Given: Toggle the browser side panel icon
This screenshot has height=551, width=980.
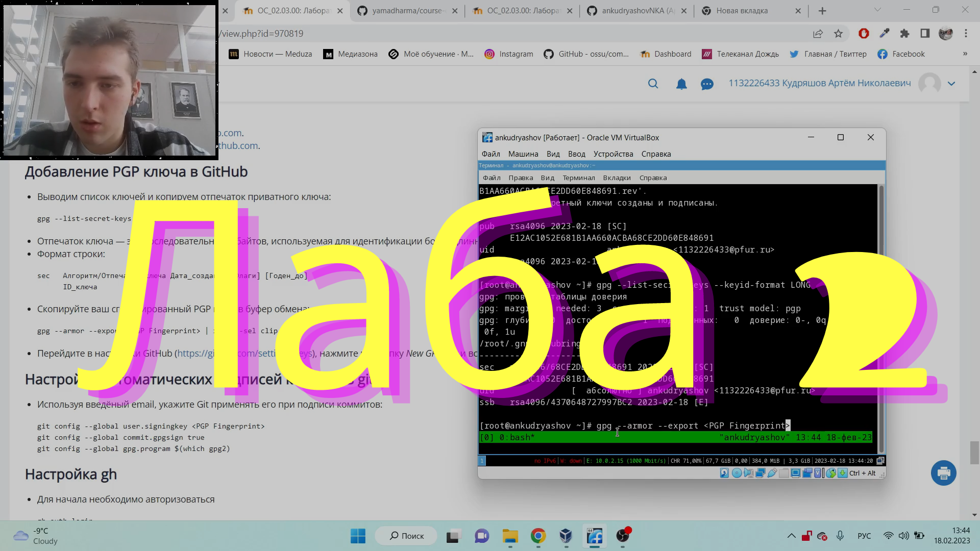Looking at the screenshot, I should pyautogui.click(x=925, y=34).
